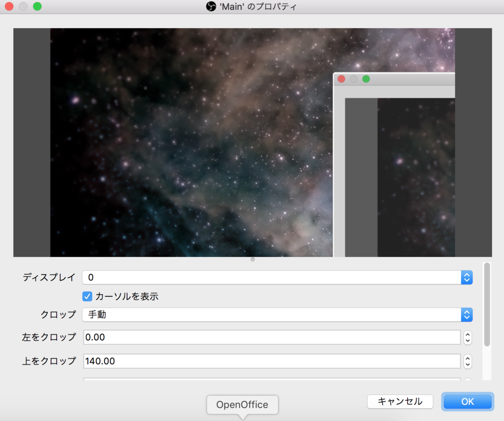
Task: Click the preview splitter handle dot
Action: click(252, 259)
